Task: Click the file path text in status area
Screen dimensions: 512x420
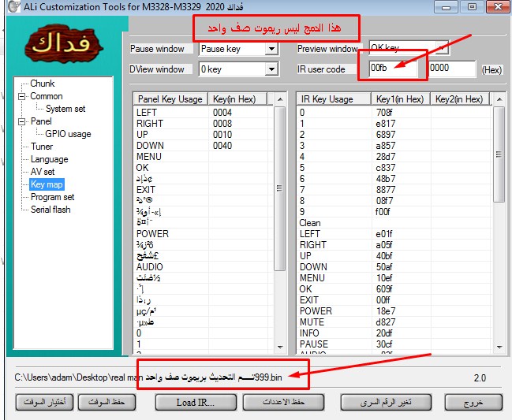Action: [148, 377]
